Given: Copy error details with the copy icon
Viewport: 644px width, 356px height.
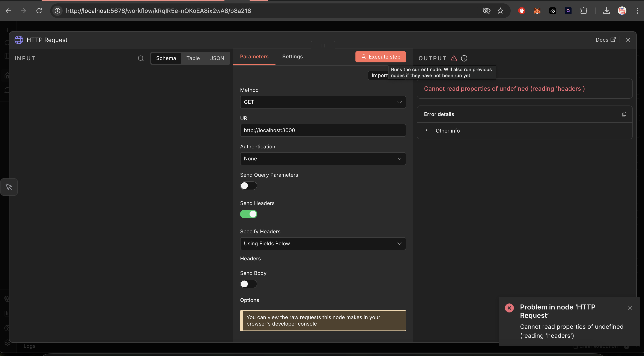Looking at the screenshot, I should click(x=624, y=114).
